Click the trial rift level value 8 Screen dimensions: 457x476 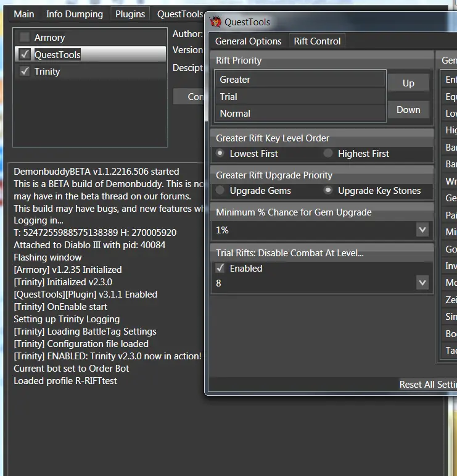(x=218, y=283)
